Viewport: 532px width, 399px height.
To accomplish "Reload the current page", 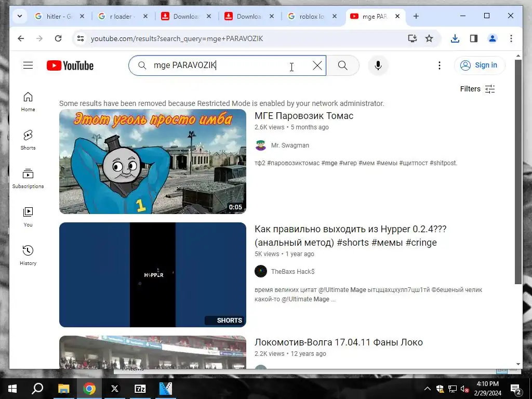I will (x=58, y=38).
